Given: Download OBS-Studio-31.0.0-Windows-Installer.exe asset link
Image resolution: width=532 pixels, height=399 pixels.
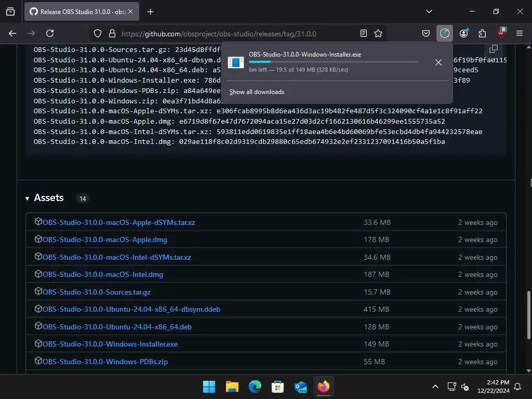Looking at the screenshot, I should (x=110, y=344).
